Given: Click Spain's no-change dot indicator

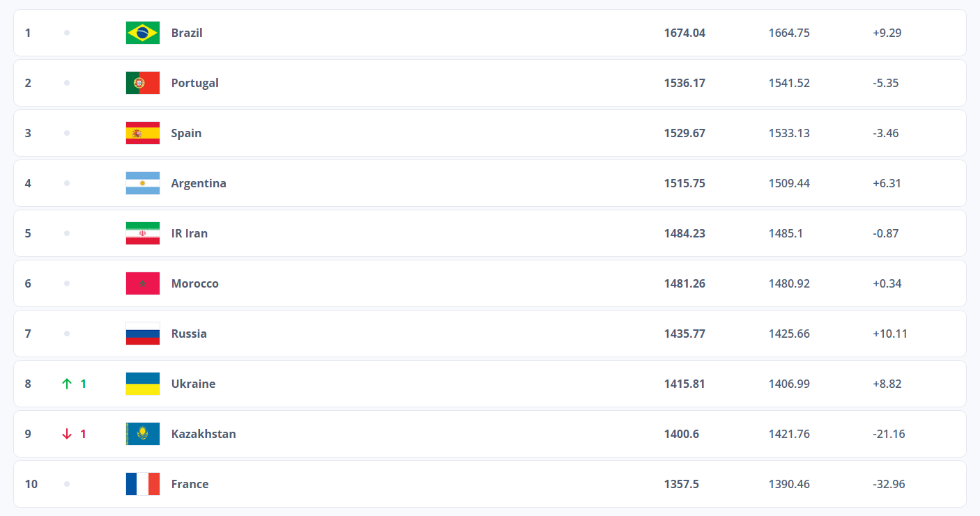Looking at the screenshot, I should (x=67, y=133).
